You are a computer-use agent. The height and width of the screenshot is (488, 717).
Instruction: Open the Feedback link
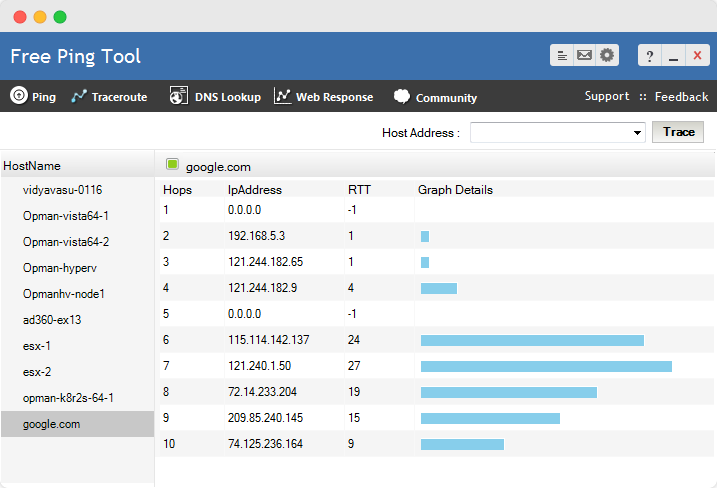(x=681, y=97)
